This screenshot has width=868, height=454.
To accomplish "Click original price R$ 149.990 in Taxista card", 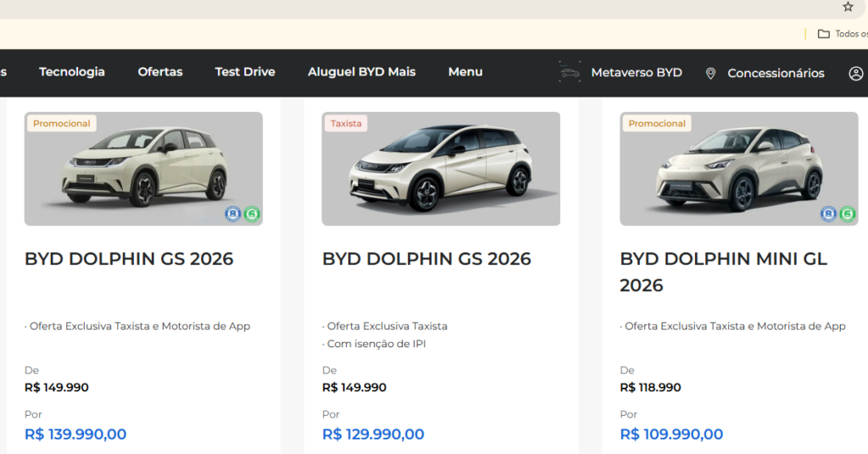I will click(354, 388).
